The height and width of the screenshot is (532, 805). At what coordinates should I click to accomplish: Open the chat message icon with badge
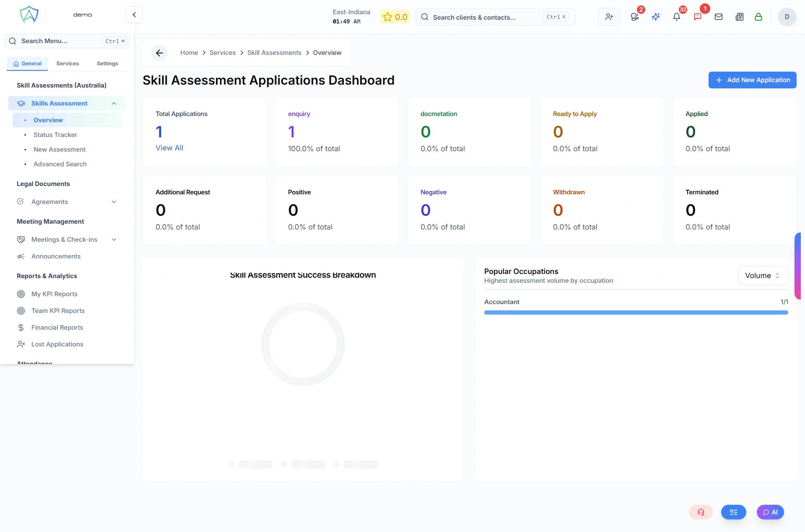698,17
